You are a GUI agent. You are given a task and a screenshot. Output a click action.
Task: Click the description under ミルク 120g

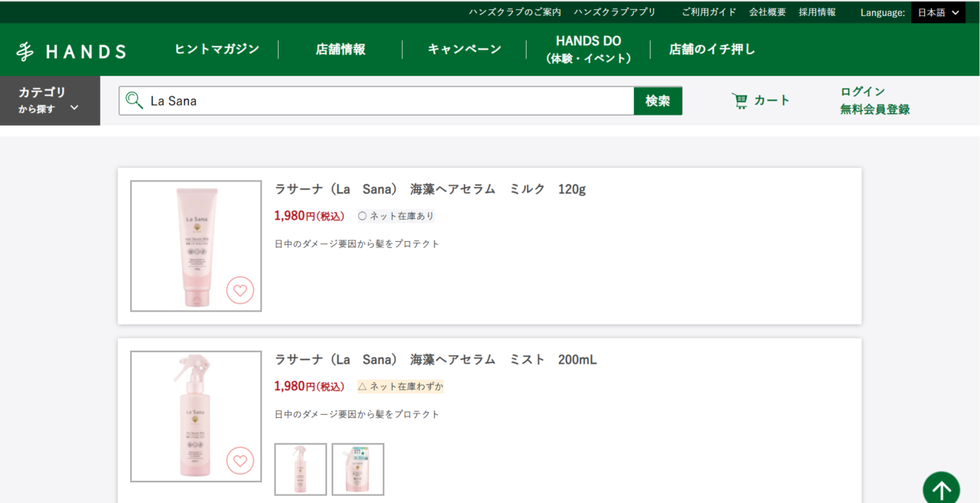[x=357, y=244]
